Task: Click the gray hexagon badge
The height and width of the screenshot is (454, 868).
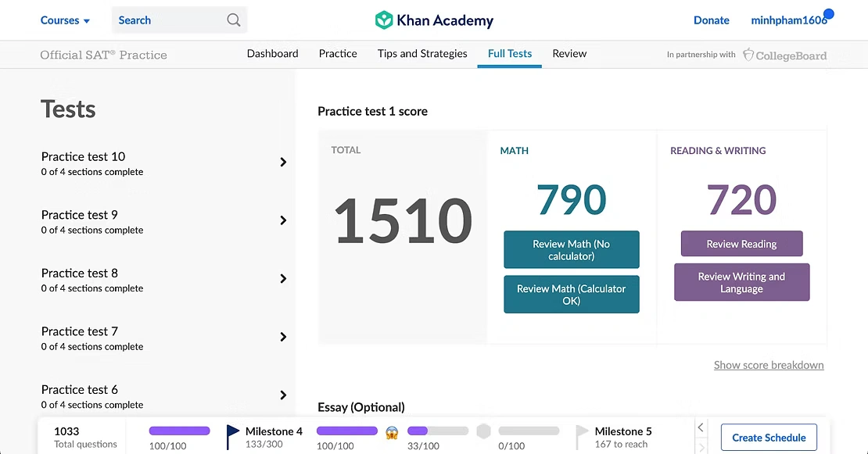Action: click(x=483, y=431)
